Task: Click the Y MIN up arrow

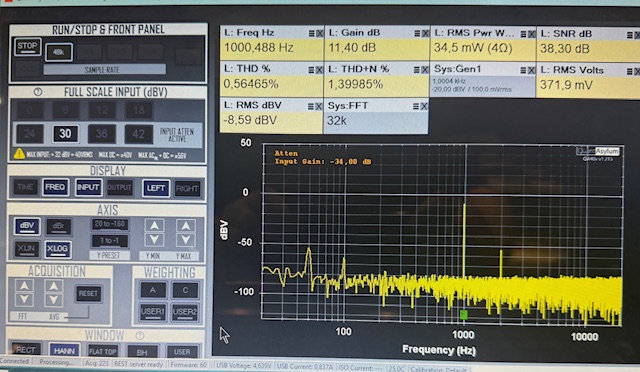Action: (154, 225)
